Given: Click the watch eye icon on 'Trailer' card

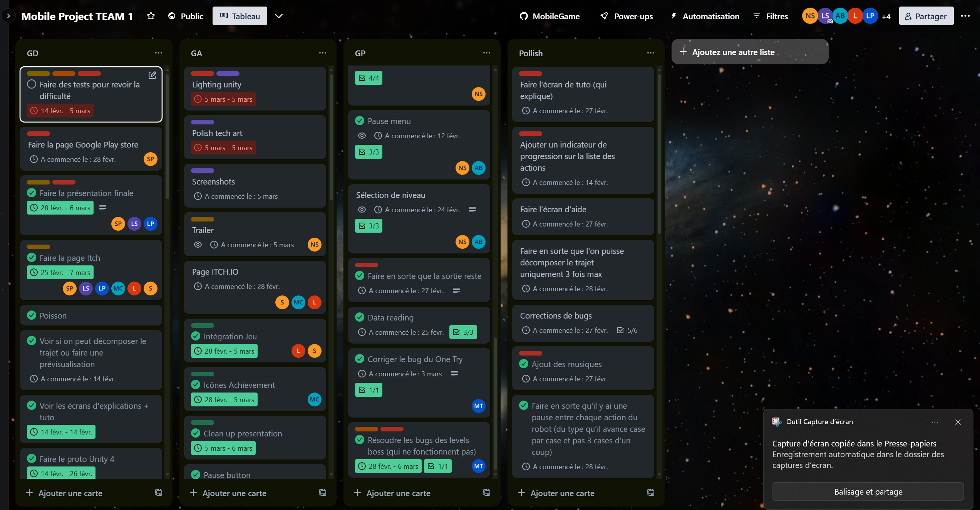Looking at the screenshot, I should coord(198,245).
